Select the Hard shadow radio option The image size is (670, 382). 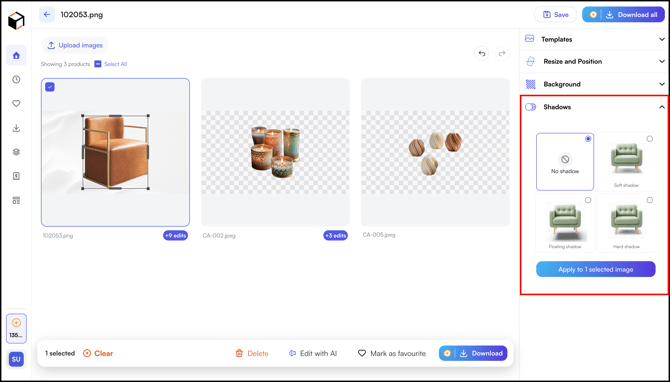[649, 200]
